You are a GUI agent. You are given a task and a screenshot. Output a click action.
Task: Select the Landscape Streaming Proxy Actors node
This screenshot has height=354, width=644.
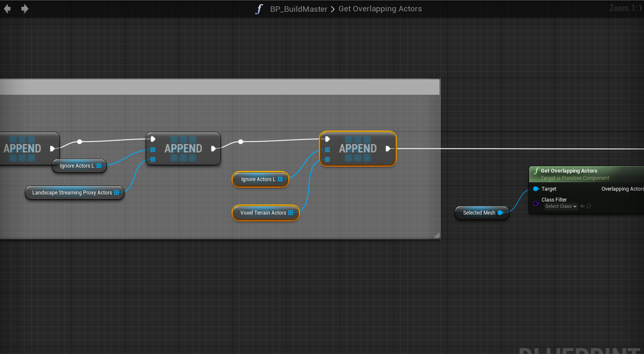point(71,193)
